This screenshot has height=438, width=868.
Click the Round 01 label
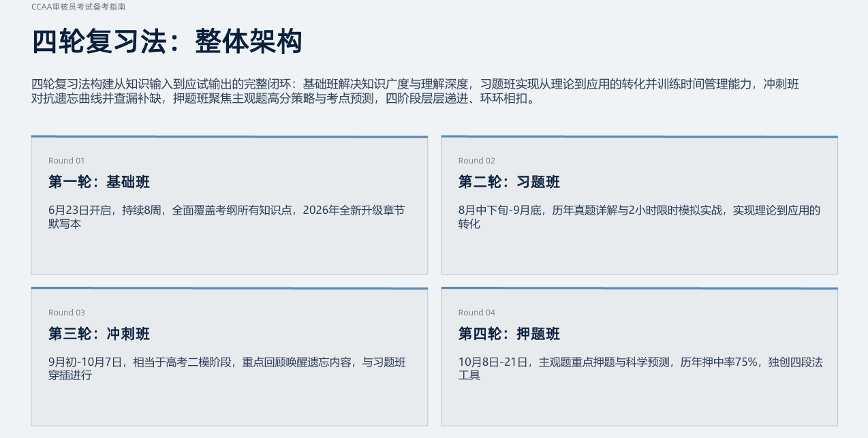[67, 161]
